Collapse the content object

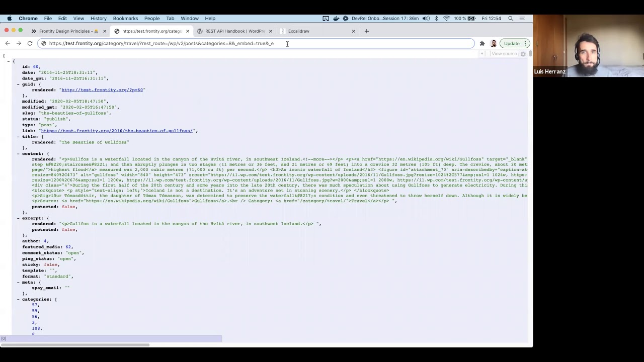18,154
